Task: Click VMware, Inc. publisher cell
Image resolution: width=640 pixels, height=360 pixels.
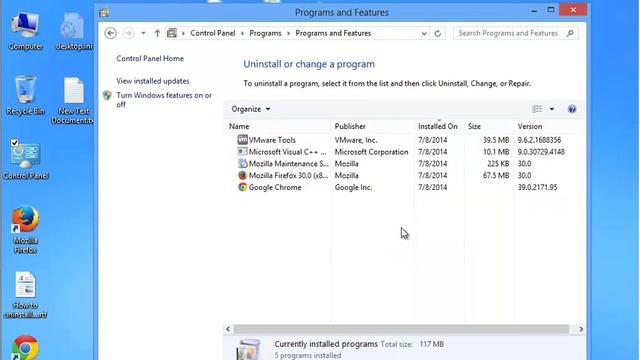Action: coord(356,140)
